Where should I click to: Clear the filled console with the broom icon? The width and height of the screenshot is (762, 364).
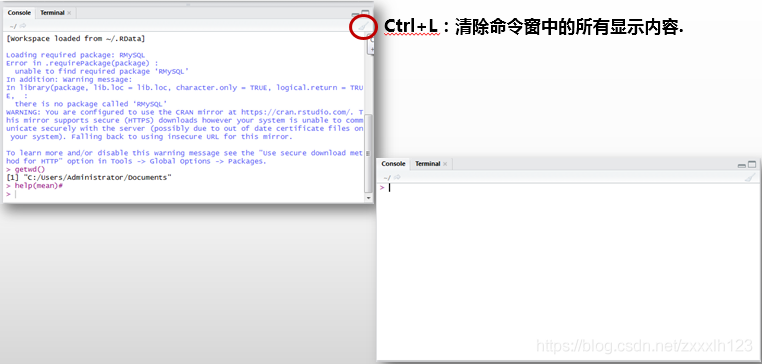point(364,27)
